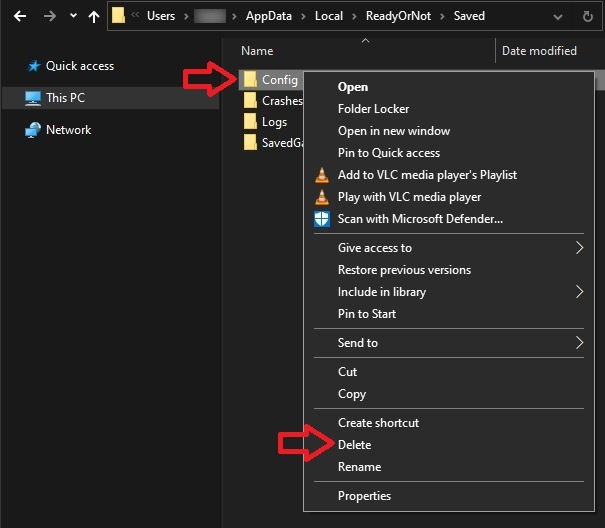The width and height of the screenshot is (605, 528).
Task: Click the Quick access star icon
Action: [33, 66]
